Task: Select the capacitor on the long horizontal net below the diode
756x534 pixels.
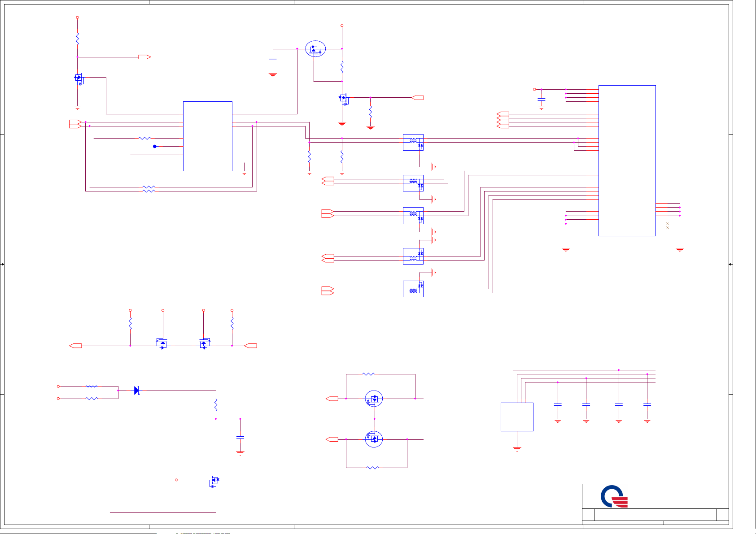Action: (x=240, y=437)
